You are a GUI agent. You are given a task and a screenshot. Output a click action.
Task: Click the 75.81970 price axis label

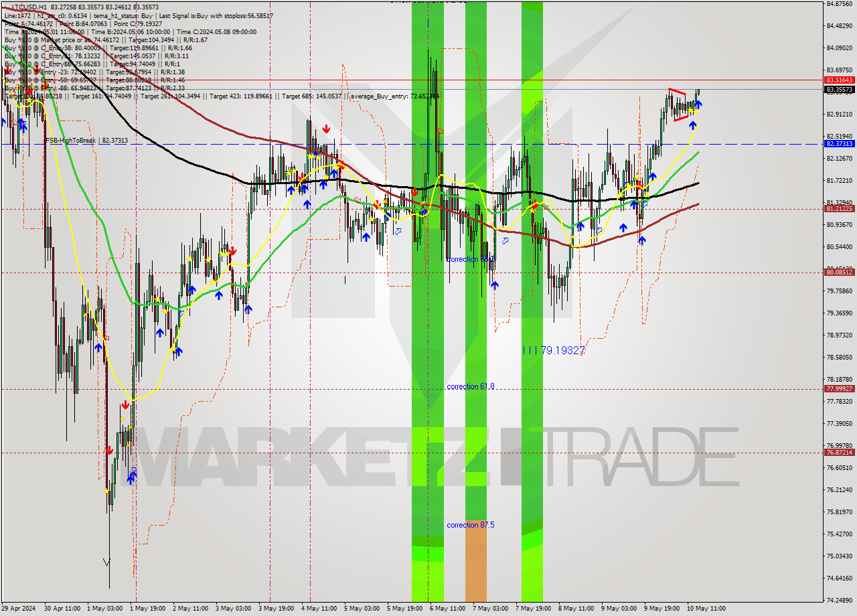pyautogui.click(x=840, y=512)
